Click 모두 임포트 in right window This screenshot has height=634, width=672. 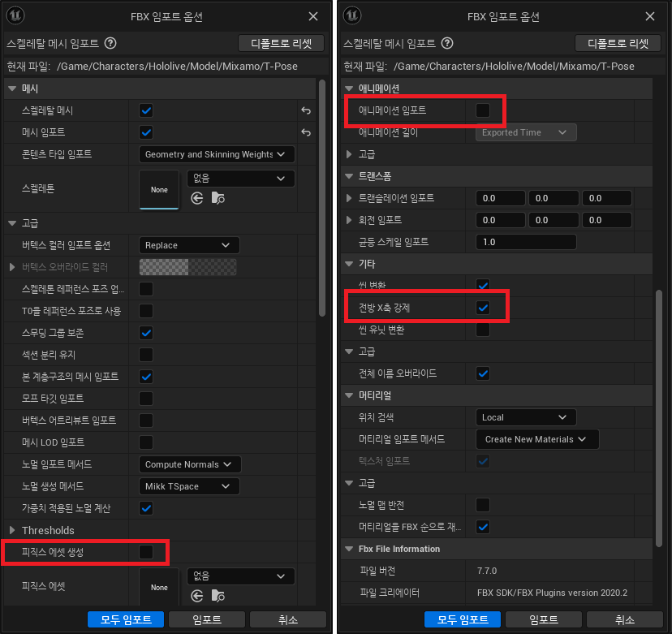click(463, 619)
